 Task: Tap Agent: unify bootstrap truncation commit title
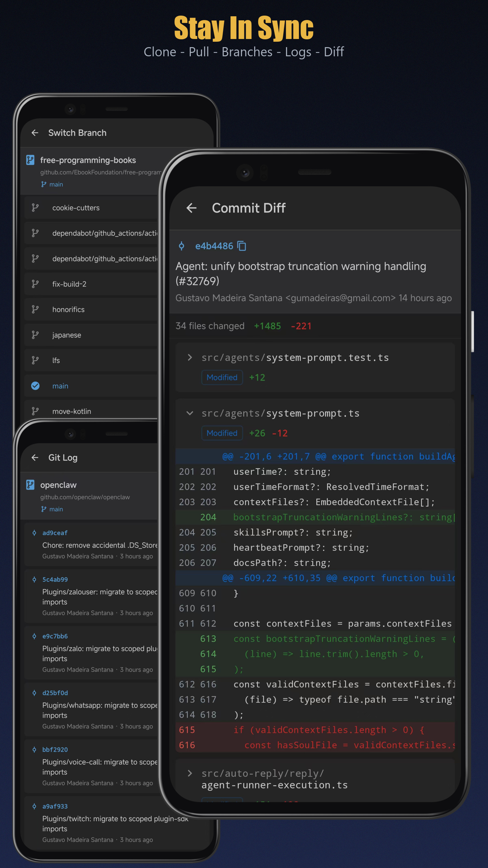pos(301,273)
